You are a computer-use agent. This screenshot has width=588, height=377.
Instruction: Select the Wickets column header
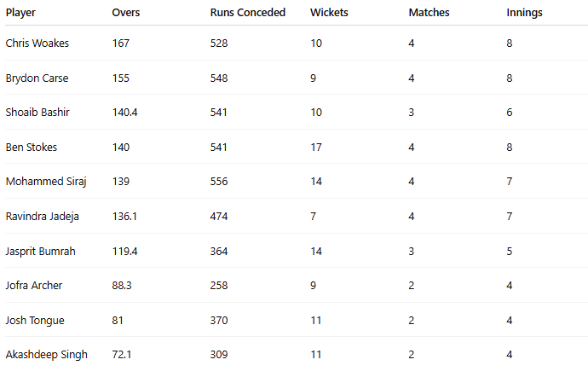tap(329, 13)
